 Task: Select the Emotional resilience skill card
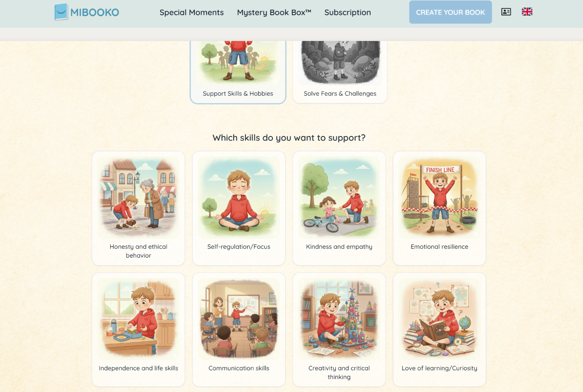pyautogui.click(x=439, y=208)
